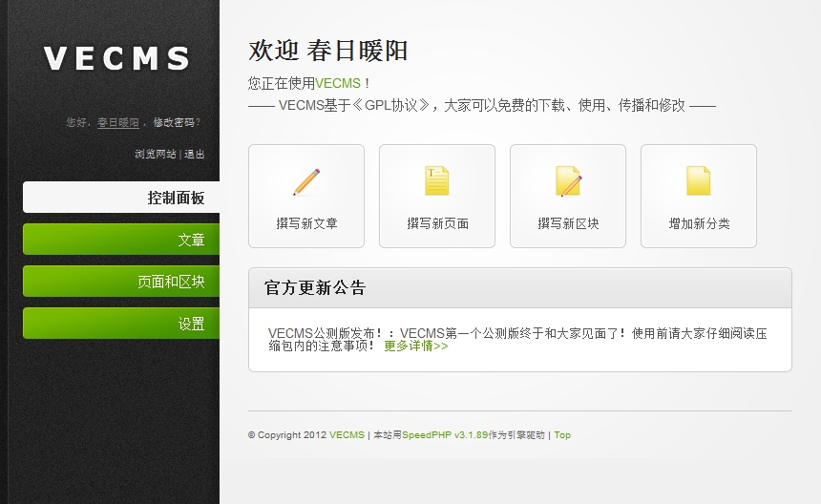Open the 控制面板 menu item
The image size is (821, 504).
coord(121,197)
